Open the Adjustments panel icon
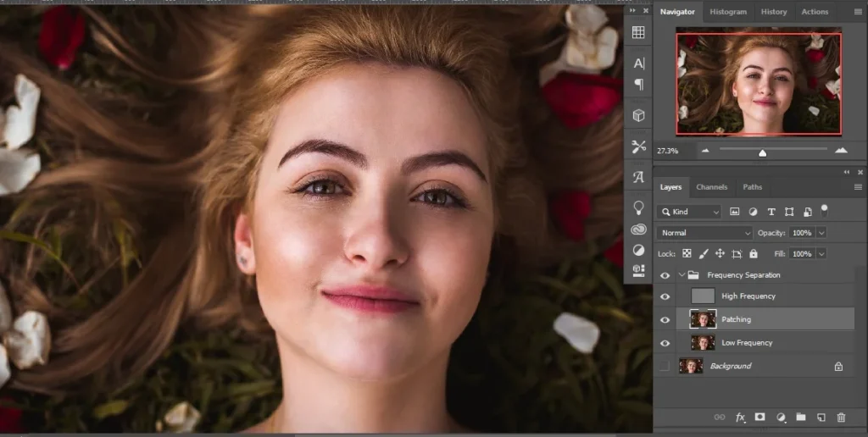868x437 pixels. point(638,250)
